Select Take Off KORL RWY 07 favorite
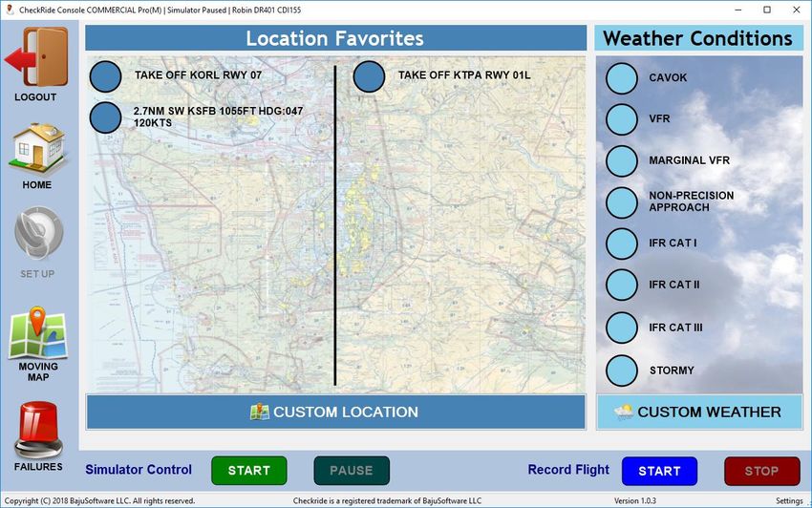This screenshot has height=508, width=812. [106, 76]
